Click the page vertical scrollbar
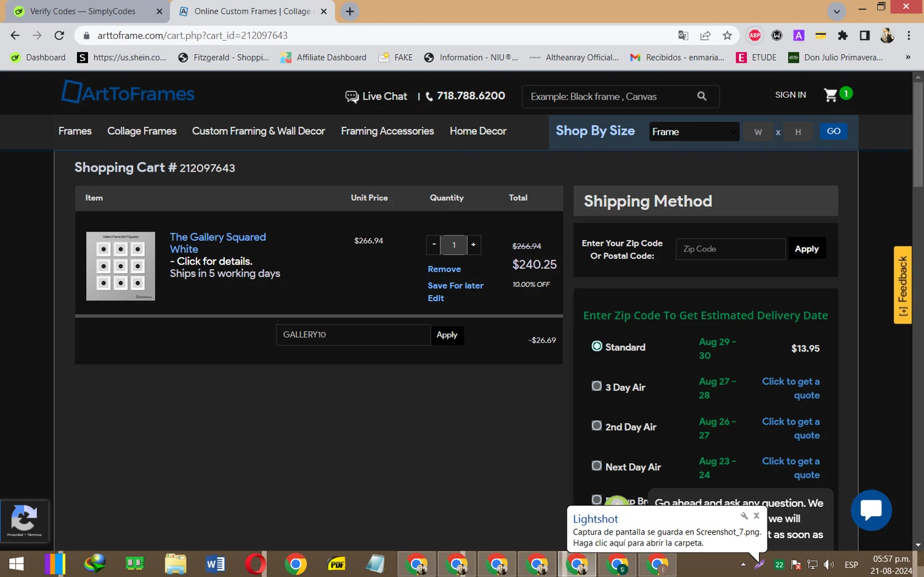 (918, 135)
